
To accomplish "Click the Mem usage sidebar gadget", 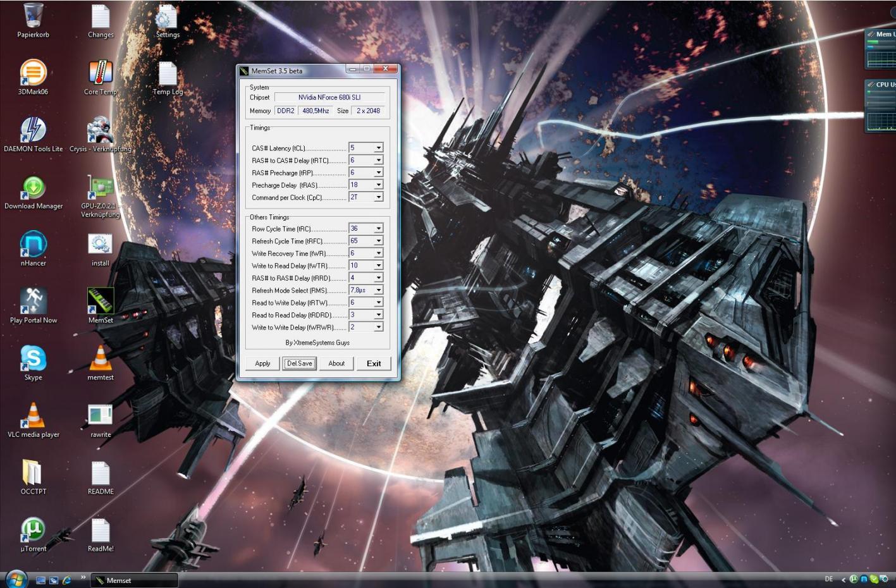I will tap(881, 49).
